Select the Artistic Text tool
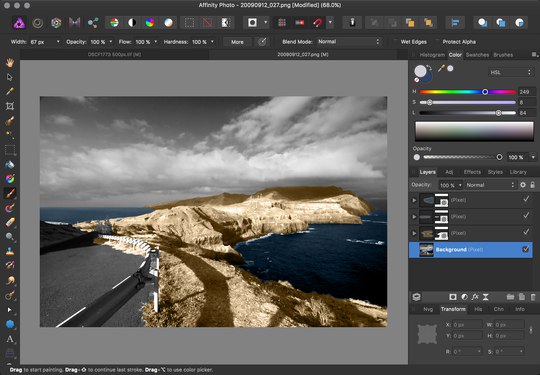Screen dimensions: 540x375 [x=10, y=339]
